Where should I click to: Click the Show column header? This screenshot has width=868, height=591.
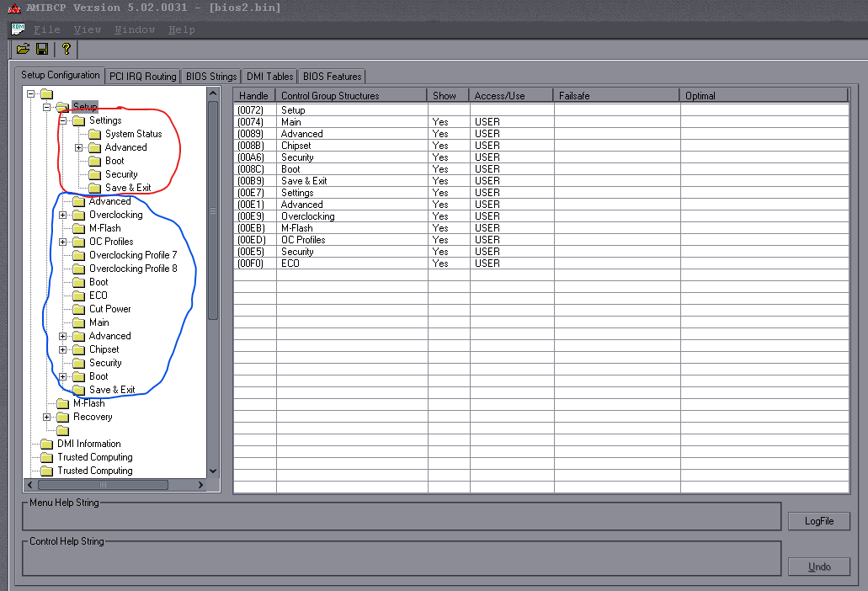[x=449, y=95]
